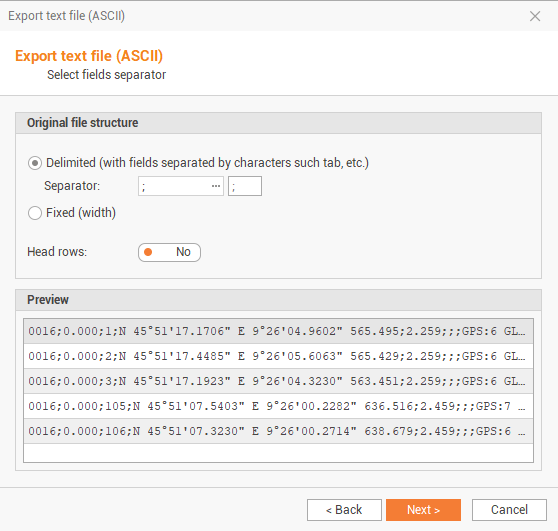The image size is (558, 531).
Task: Toggle the Head rows switch
Action: [x=169, y=252]
